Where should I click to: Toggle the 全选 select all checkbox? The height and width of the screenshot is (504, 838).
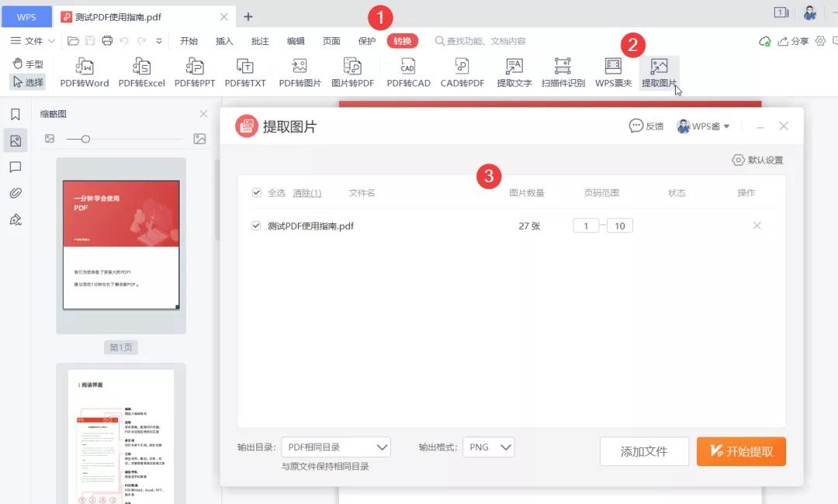[x=256, y=192]
